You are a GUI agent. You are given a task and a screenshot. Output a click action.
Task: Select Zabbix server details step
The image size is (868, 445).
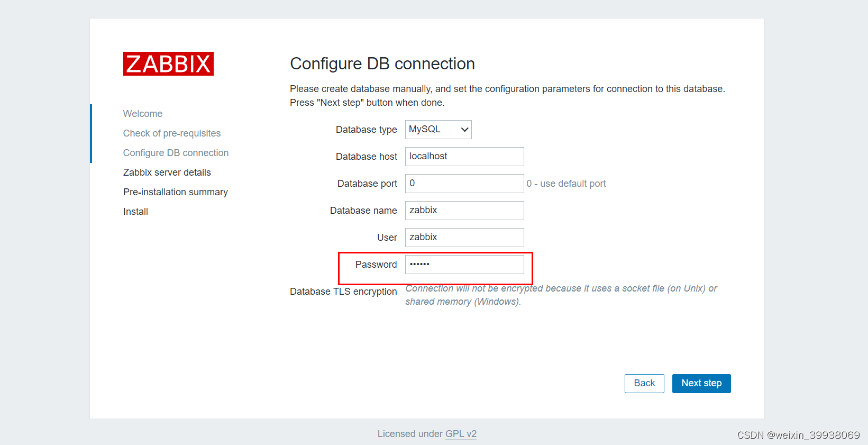point(167,172)
